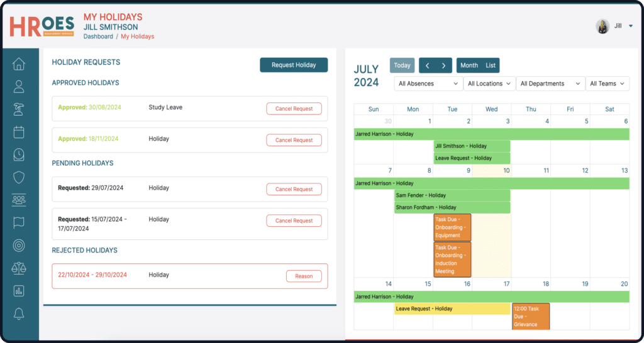Click the target goals icon in sidebar
This screenshot has width=644, height=343.
(19, 246)
